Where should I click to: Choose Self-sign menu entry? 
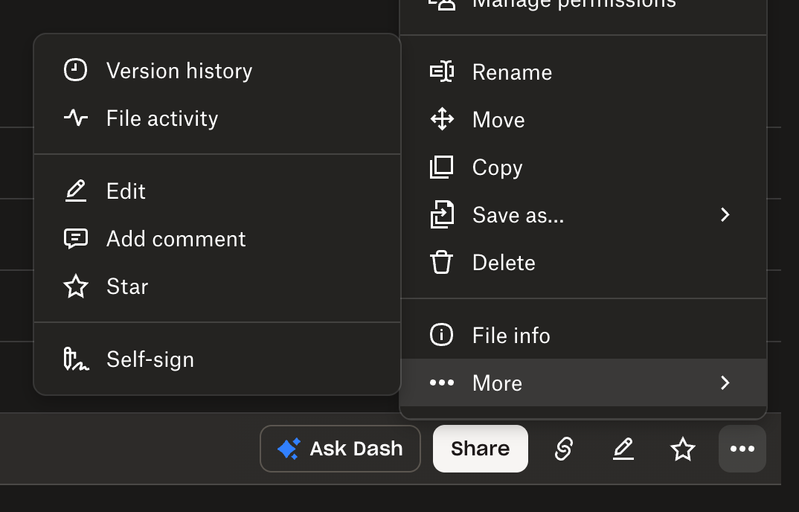click(x=150, y=360)
